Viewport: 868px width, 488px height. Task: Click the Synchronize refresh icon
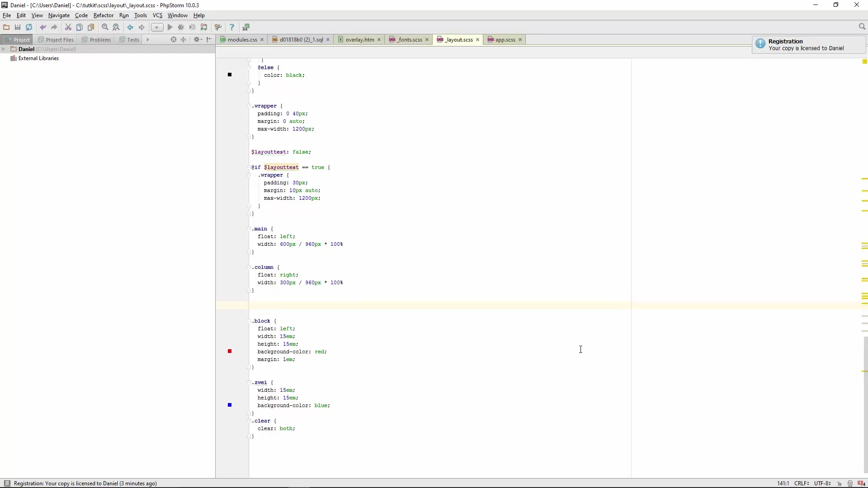[29, 27]
